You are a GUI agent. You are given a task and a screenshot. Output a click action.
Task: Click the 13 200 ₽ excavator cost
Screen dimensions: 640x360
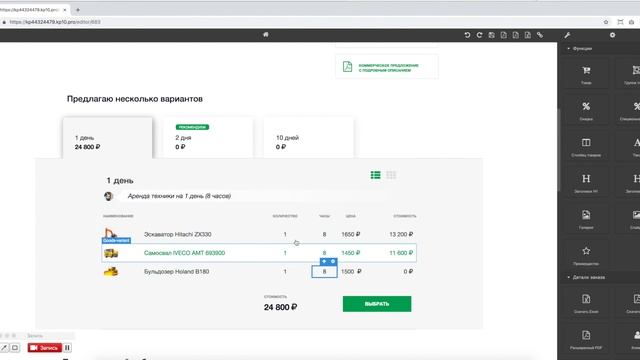[x=401, y=234]
